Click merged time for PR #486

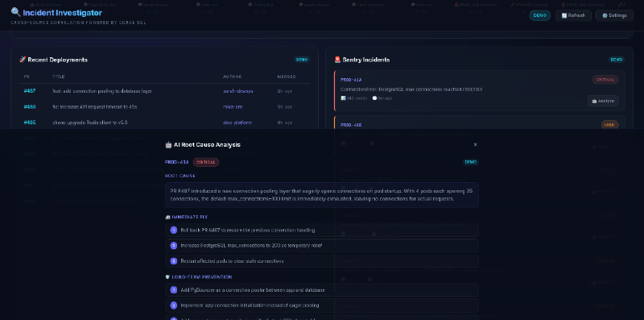[285, 107]
